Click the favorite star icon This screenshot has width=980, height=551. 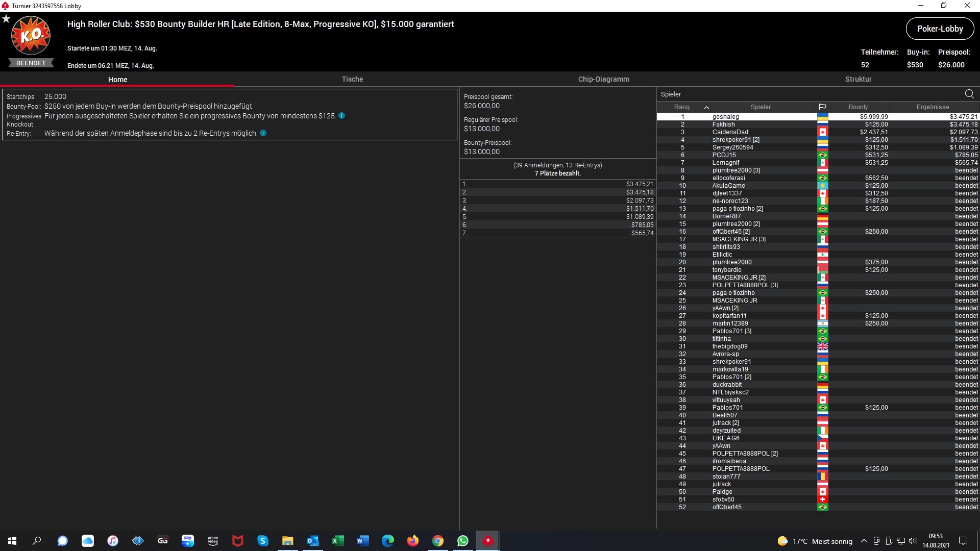coord(6,19)
